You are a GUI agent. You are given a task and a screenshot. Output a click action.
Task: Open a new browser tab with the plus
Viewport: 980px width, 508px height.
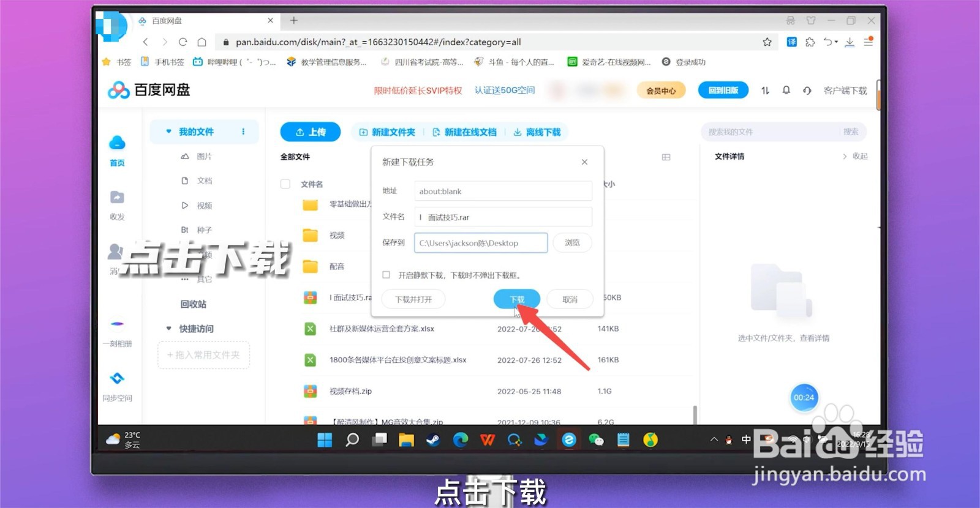294,20
